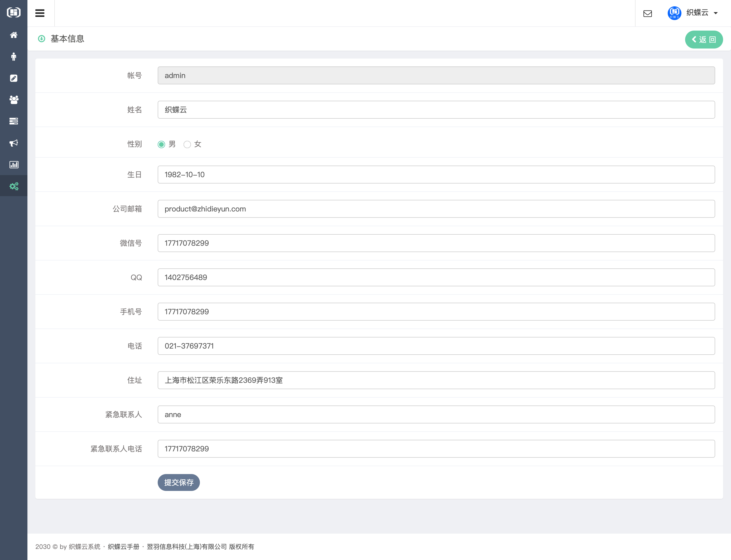Open the server list icon in sidebar
Screen dimensions: 731x560
[14, 121]
